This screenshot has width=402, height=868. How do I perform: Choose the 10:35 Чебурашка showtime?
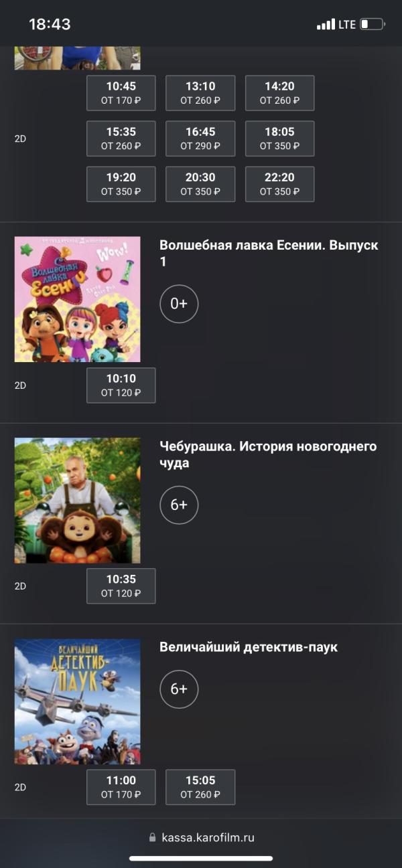click(121, 586)
